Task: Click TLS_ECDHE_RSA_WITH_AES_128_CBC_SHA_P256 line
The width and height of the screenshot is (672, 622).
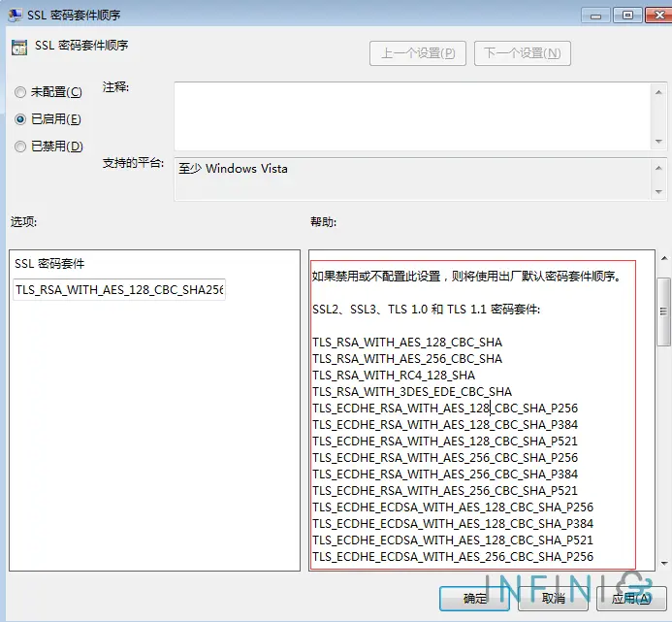Action: pyautogui.click(x=445, y=408)
